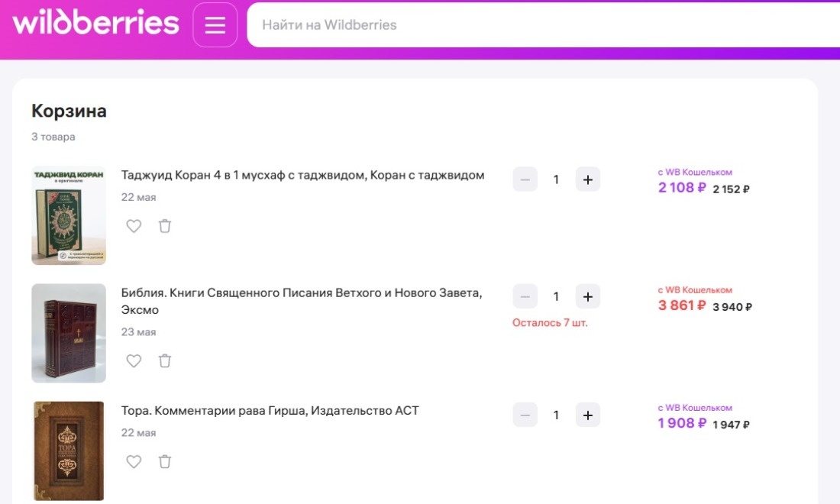Click the '22 мая' date under Тора
Image resolution: width=840 pixels, height=504 pixels.
[138, 433]
